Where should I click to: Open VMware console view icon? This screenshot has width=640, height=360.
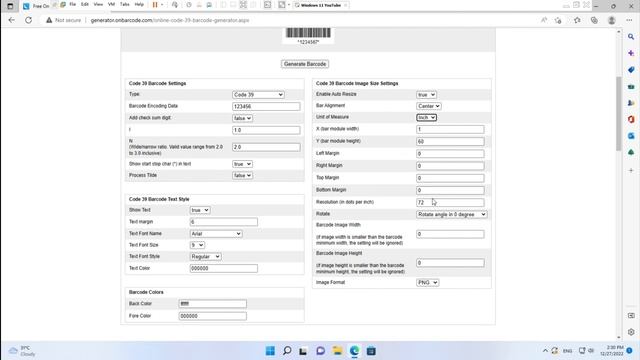[x=267, y=5]
